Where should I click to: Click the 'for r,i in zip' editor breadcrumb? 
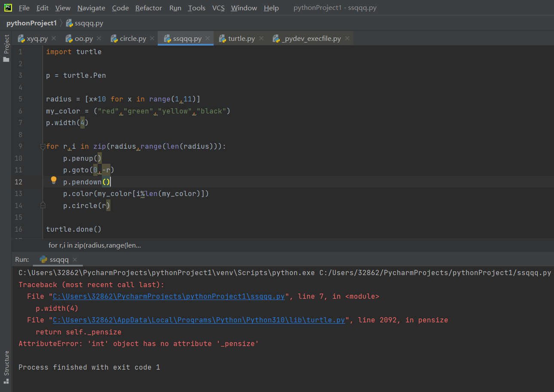[x=95, y=245]
